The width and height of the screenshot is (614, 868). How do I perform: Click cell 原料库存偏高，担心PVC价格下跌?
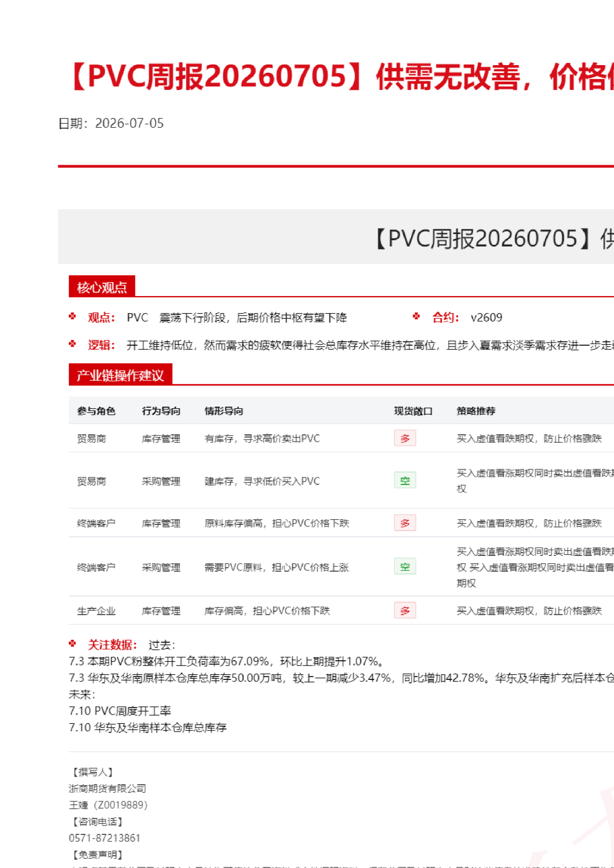[x=277, y=523]
